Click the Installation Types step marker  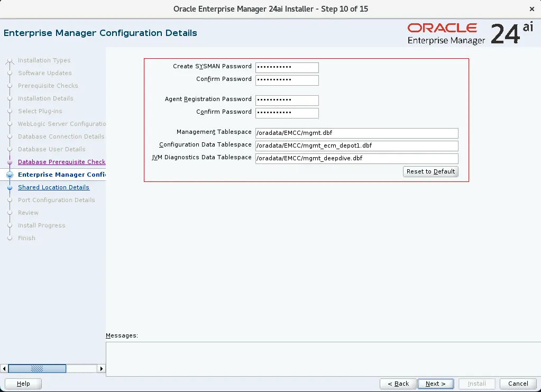(x=10, y=60)
